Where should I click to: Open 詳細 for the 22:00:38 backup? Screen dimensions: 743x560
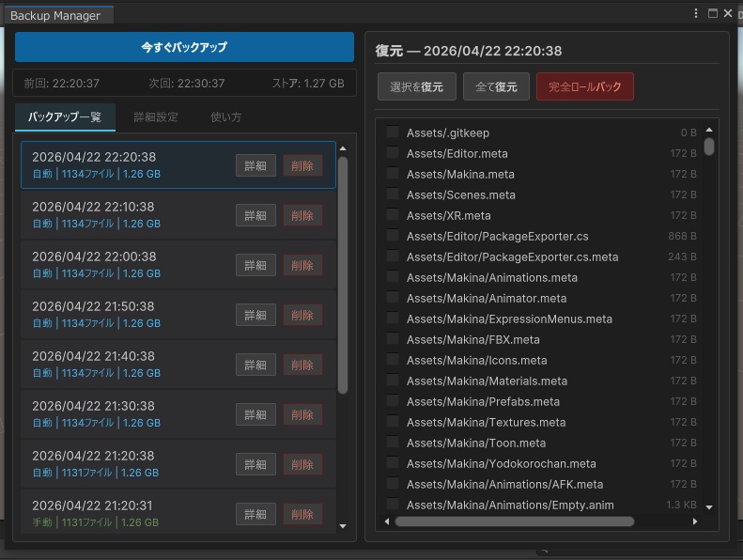[x=255, y=265]
